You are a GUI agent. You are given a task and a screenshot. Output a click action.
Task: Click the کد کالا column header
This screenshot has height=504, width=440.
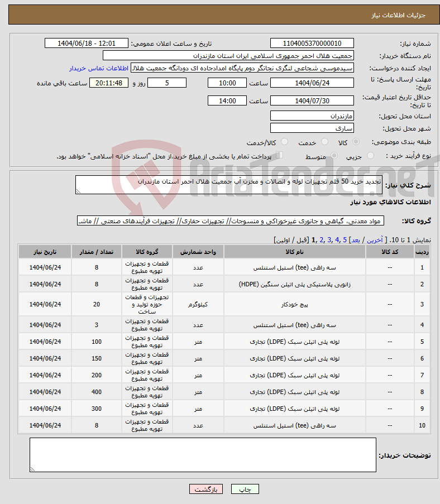[390, 252]
